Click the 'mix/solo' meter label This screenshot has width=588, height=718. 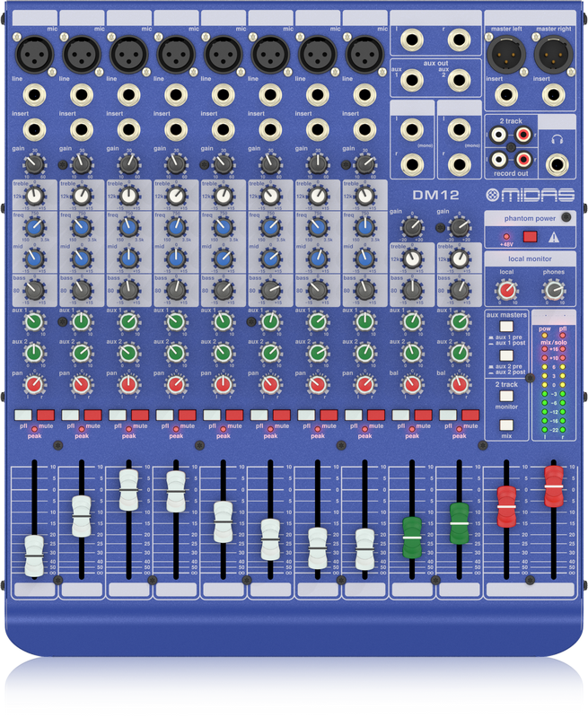(x=554, y=342)
